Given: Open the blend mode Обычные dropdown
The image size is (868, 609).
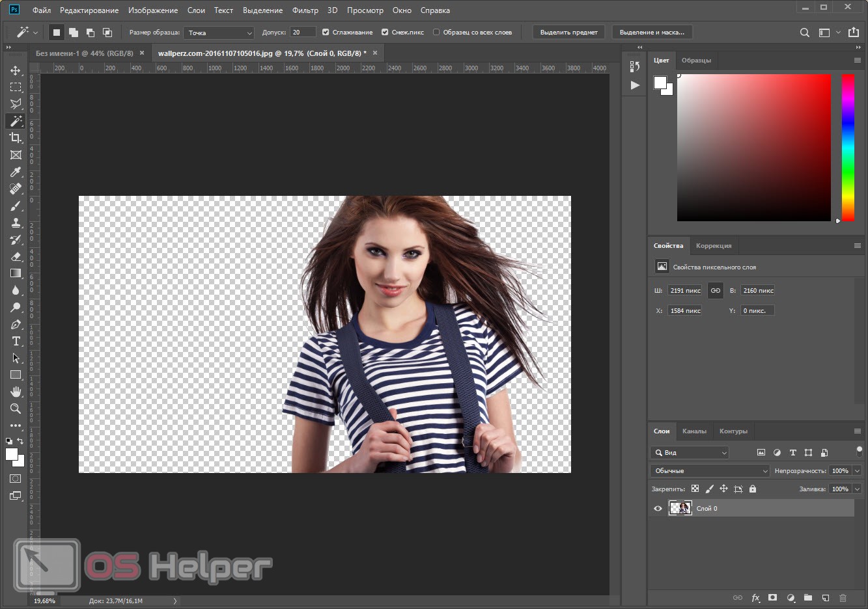Looking at the screenshot, I should pyautogui.click(x=710, y=471).
